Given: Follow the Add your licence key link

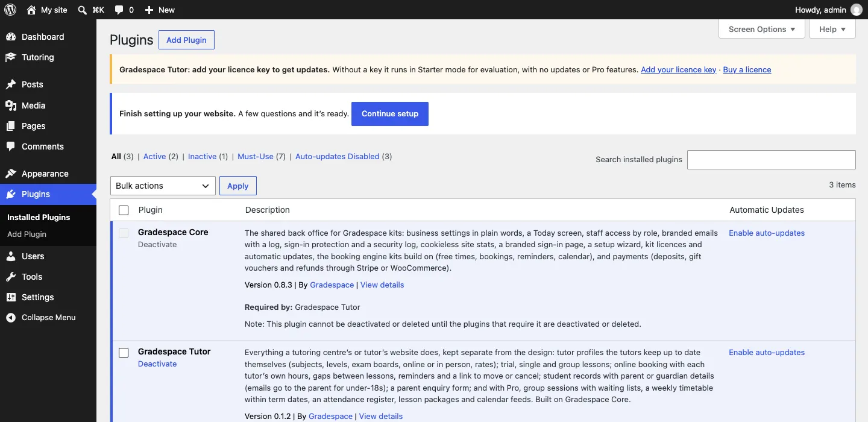Looking at the screenshot, I should [x=678, y=69].
